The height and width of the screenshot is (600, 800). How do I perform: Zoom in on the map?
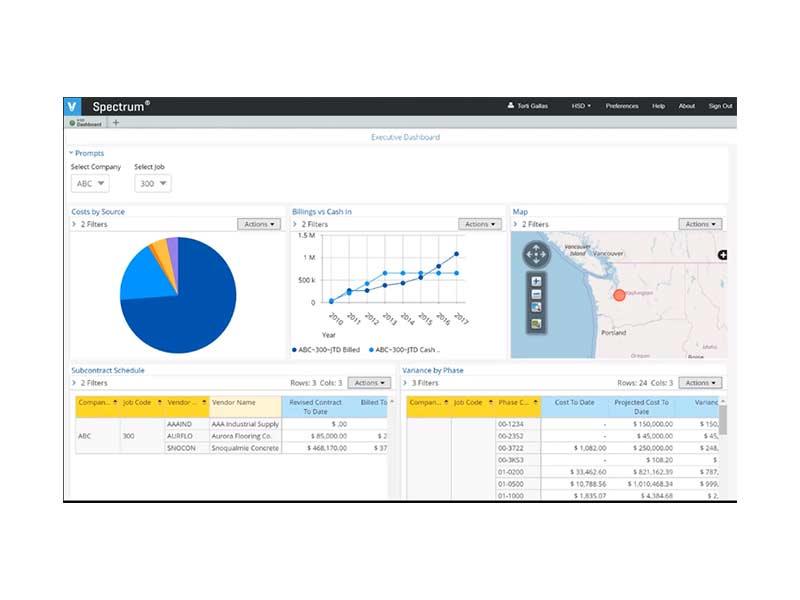click(536, 281)
